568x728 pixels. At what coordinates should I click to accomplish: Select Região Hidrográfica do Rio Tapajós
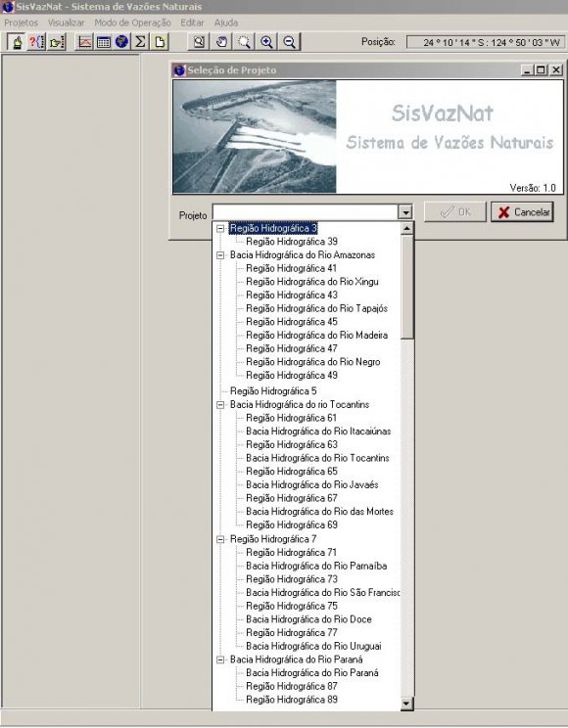316,309
